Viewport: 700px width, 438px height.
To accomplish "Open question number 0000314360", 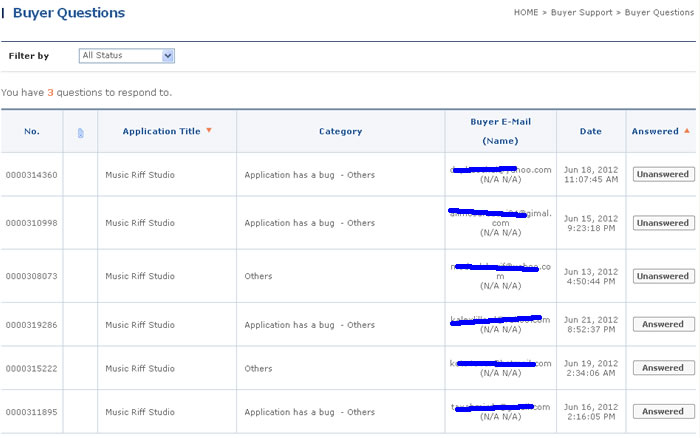I will [32, 175].
